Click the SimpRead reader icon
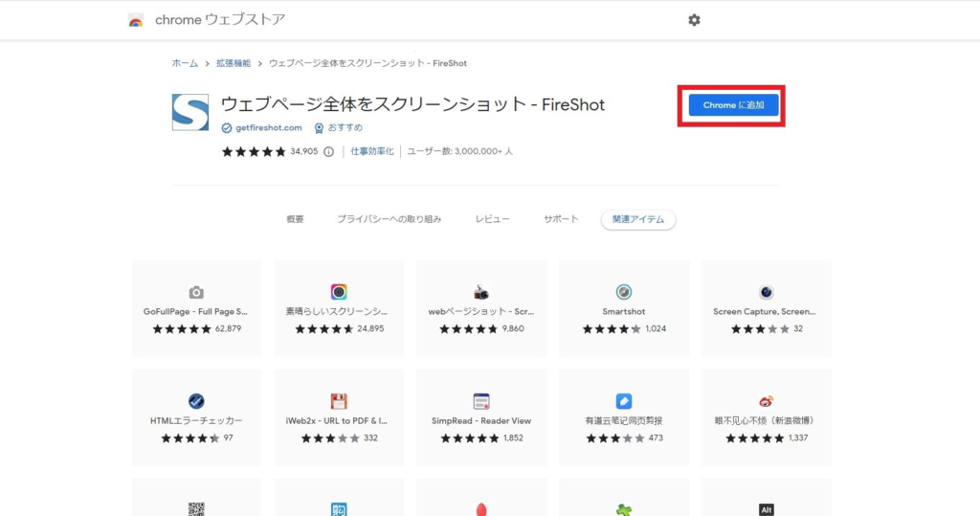 (481, 401)
